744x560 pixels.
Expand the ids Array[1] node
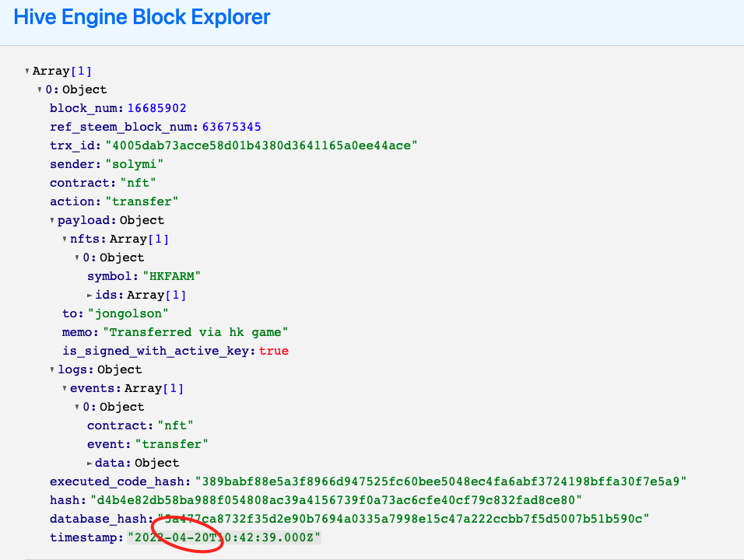pos(89,295)
